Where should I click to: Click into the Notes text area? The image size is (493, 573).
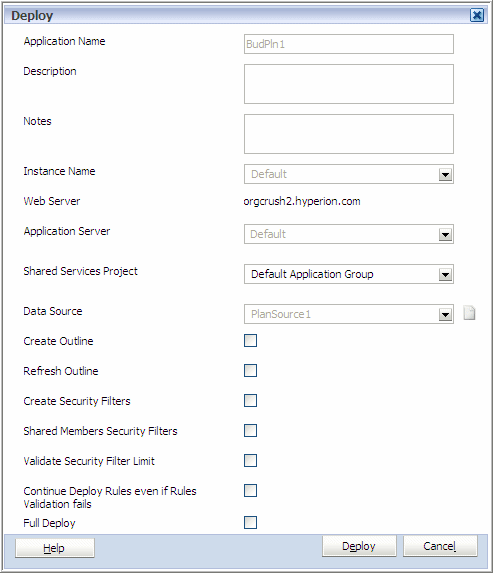point(349,134)
